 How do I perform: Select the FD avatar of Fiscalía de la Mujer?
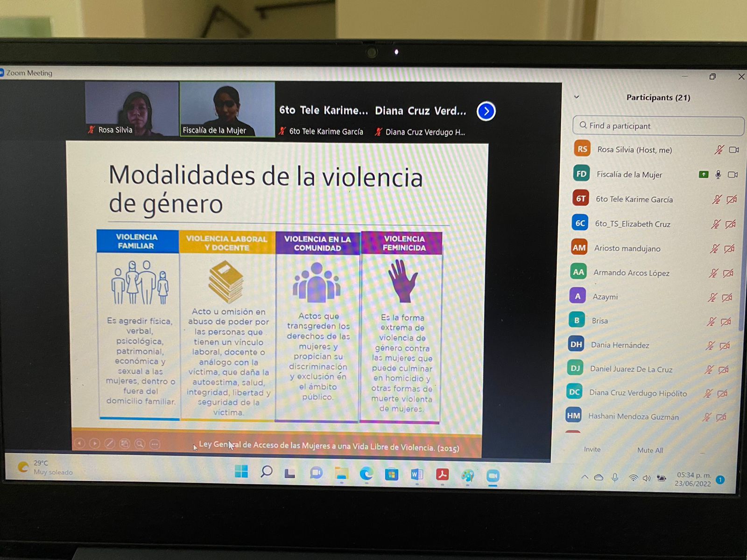point(581,174)
